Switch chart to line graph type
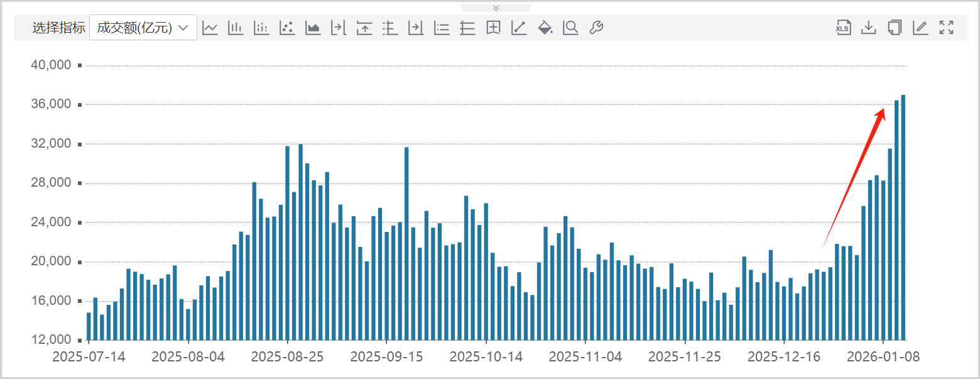 point(210,28)
